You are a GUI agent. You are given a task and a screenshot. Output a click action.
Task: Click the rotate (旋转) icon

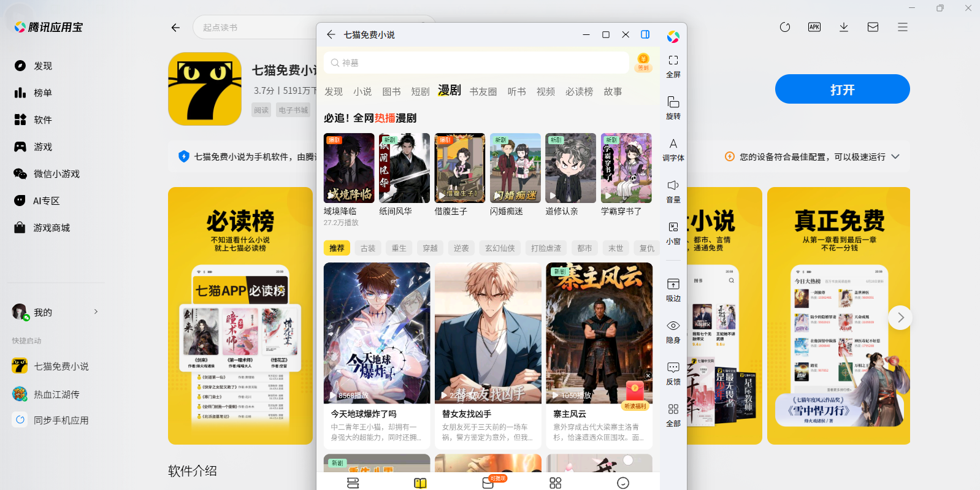673,102
